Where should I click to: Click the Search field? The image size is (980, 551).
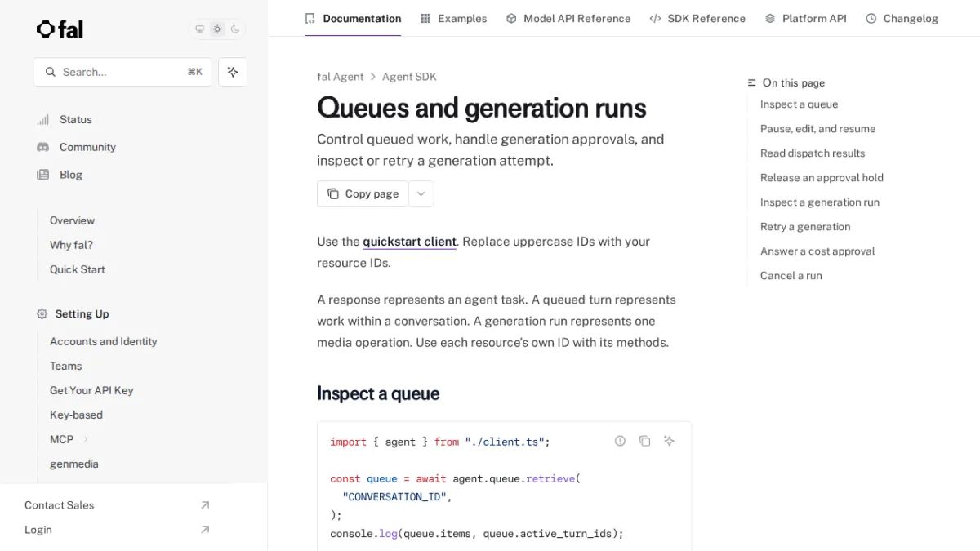pyautogui.click(x=122, y=72)
